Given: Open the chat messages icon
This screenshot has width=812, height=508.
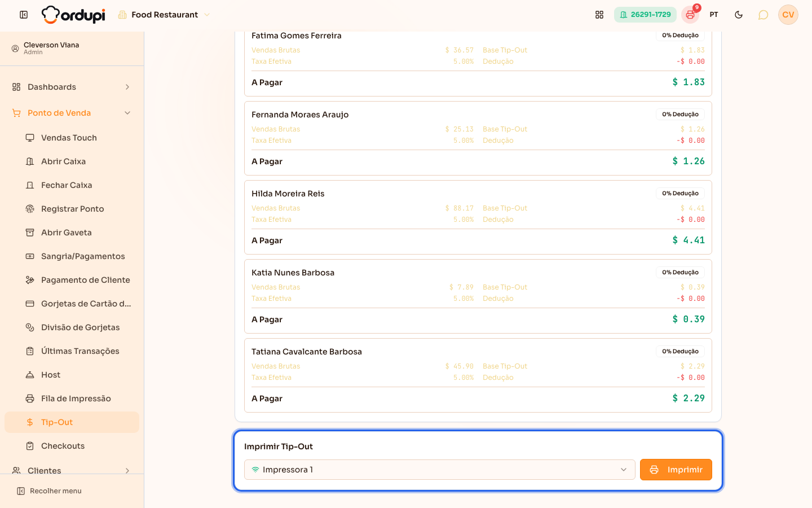Looking at the screenshot, I should click(763, 15).
